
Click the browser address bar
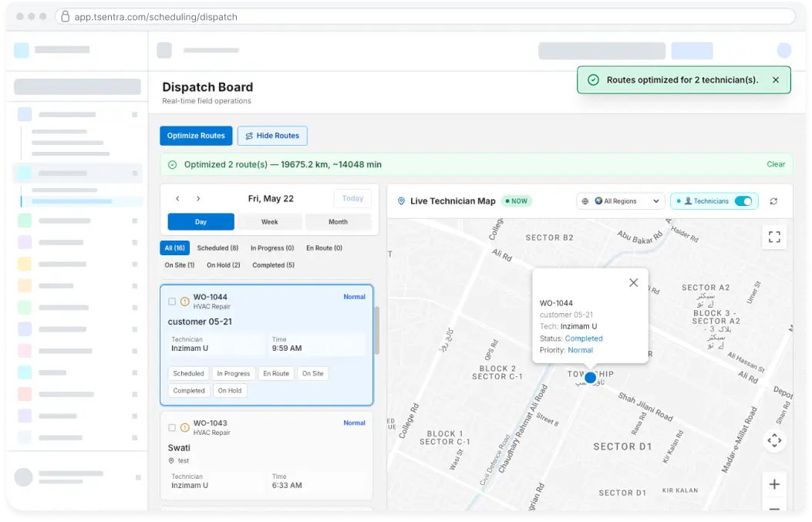425,16
